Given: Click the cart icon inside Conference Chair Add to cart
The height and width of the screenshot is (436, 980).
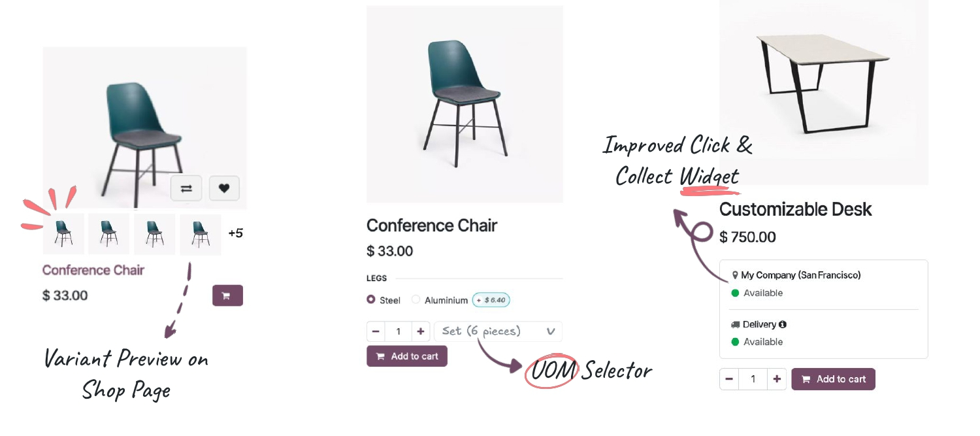Looking at the screenshot, I should click(380, 356).
